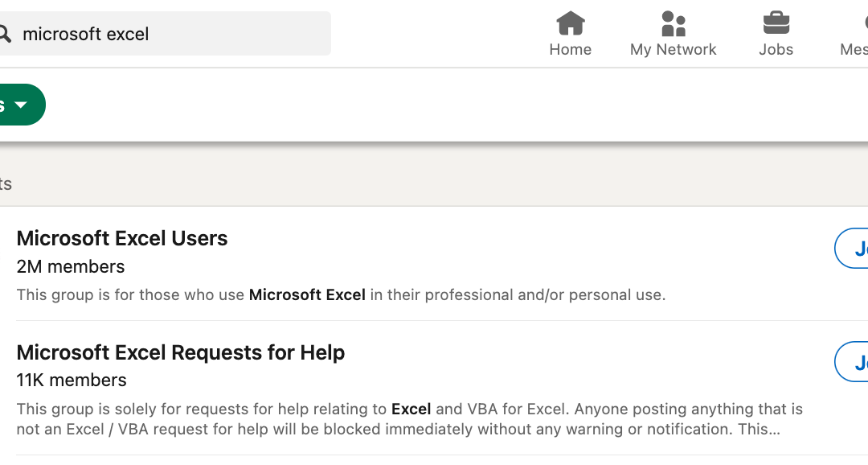The width and height of the screenshot is (868, 465).
Task: Open the partially visible Messaging label
Action: (854, 50)
